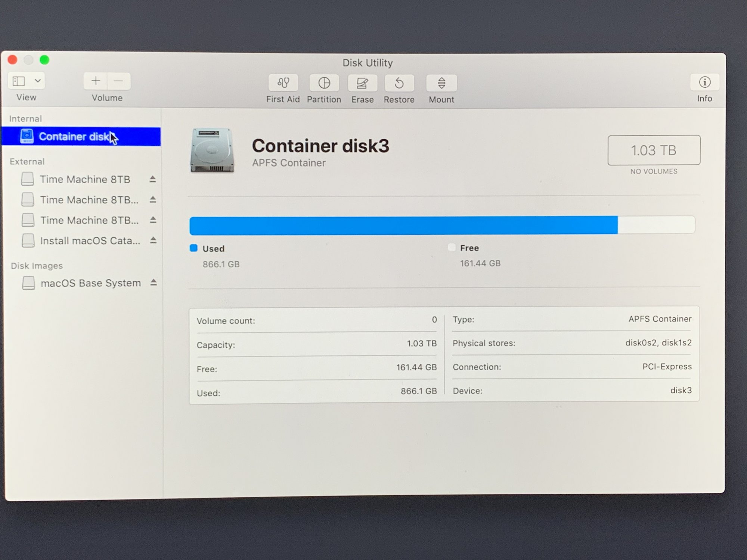Select macOS Base System disk image
This screenshot has height=560, width=747.
(x=90, y=283)
